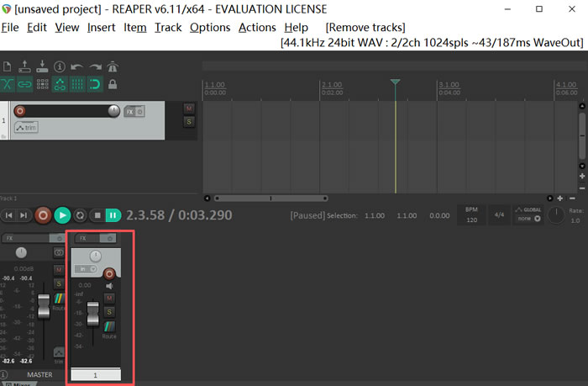Mute track 1 in the track panel
Image resolution: width=588 pixels, height=386 pixels.
(189, 108)
